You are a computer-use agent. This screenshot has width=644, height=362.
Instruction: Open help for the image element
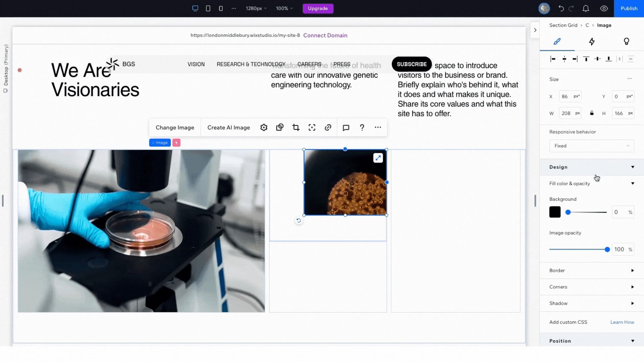pyautogui.click(x=362, y=127)
